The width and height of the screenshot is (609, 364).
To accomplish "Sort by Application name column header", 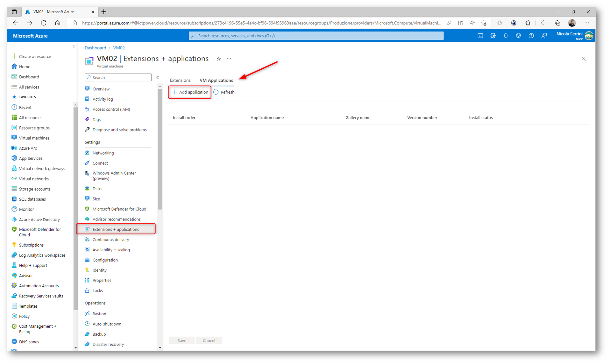I will [267, 117].
